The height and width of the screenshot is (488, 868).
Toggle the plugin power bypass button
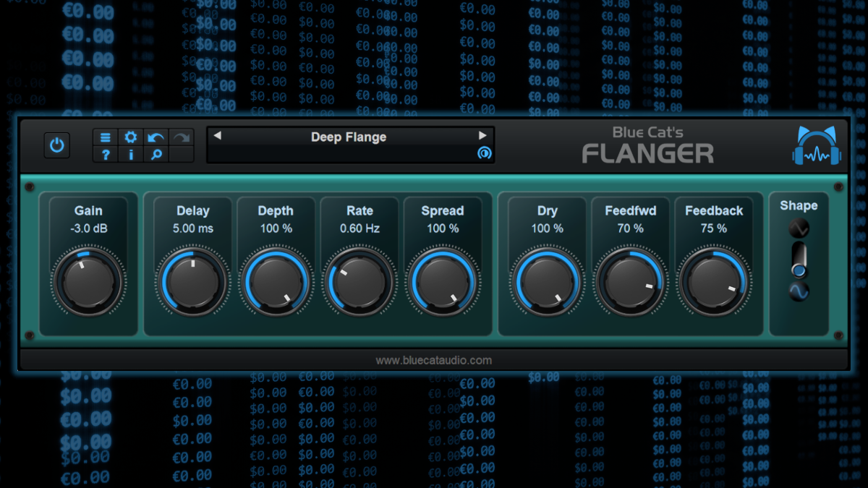(x=57, y=145)
